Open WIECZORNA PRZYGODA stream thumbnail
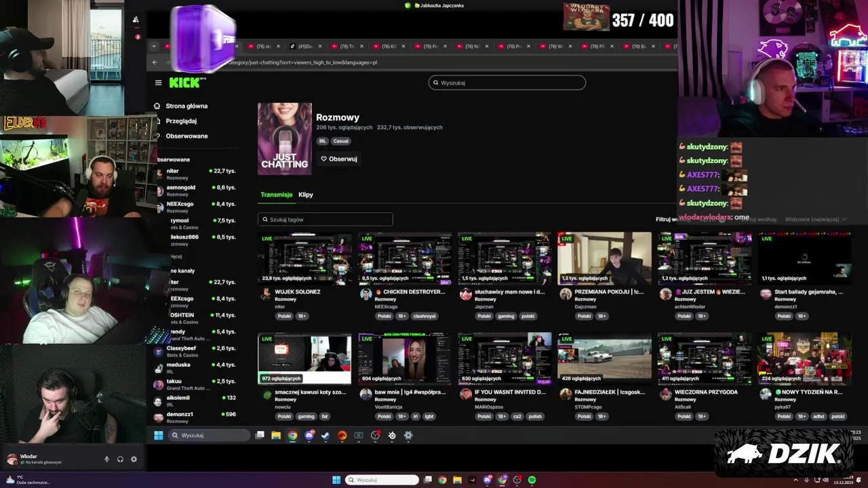Screen dimensions: 868x488 [705, 359]
